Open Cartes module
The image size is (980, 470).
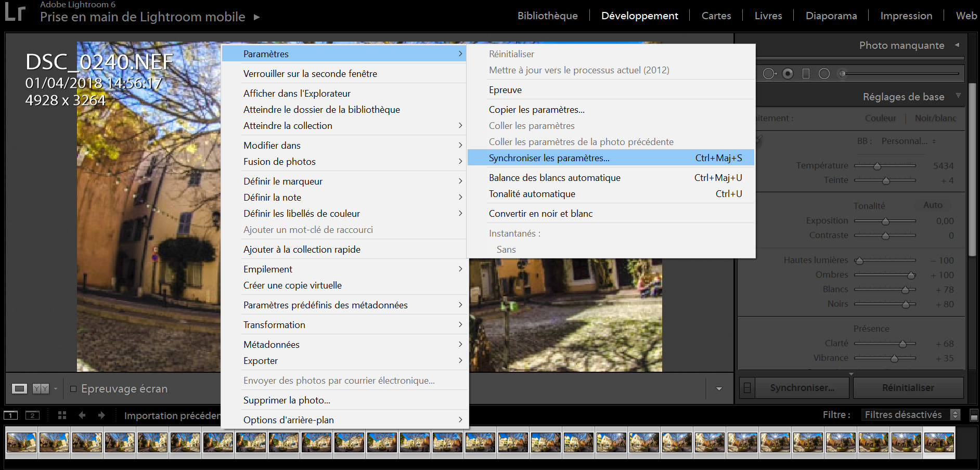pyautogui.click(x=716, y=16)
